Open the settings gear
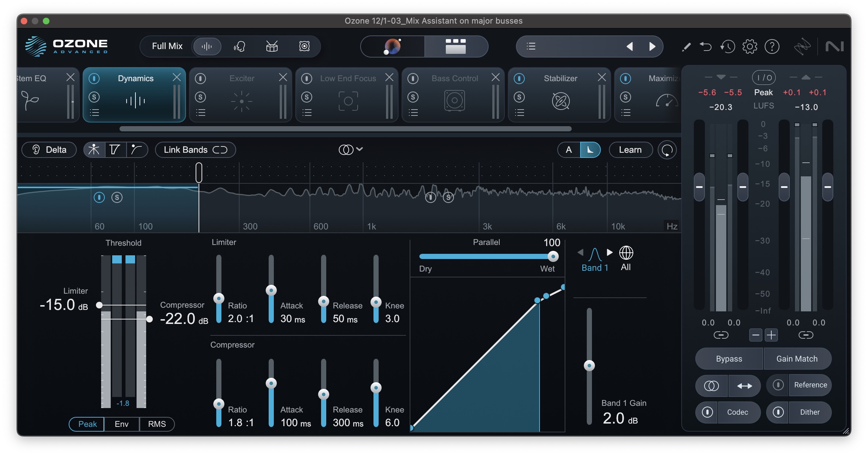Image resolution: width=868 pixels, height=456 pixels. click(750, 47)
